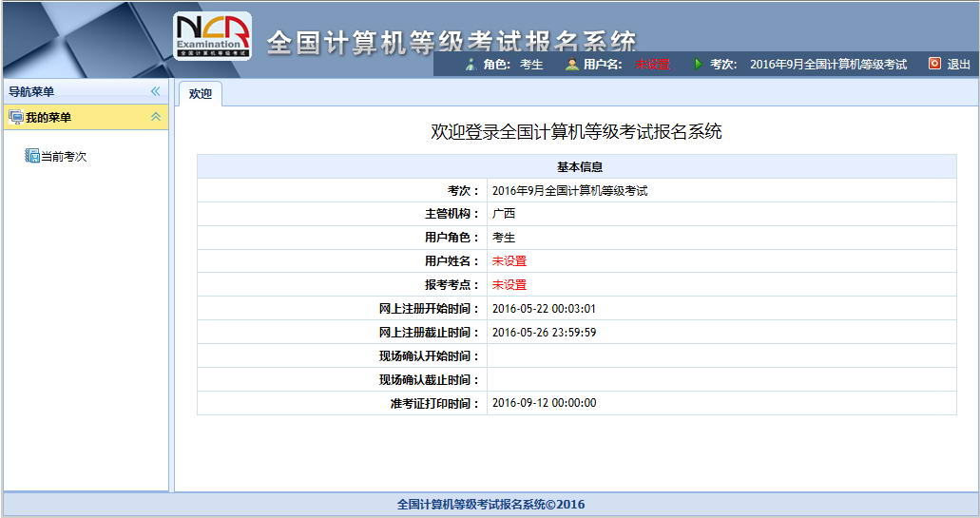Click the 基本信息 table header
Screen dimensions: 980x518
point(579,166)
